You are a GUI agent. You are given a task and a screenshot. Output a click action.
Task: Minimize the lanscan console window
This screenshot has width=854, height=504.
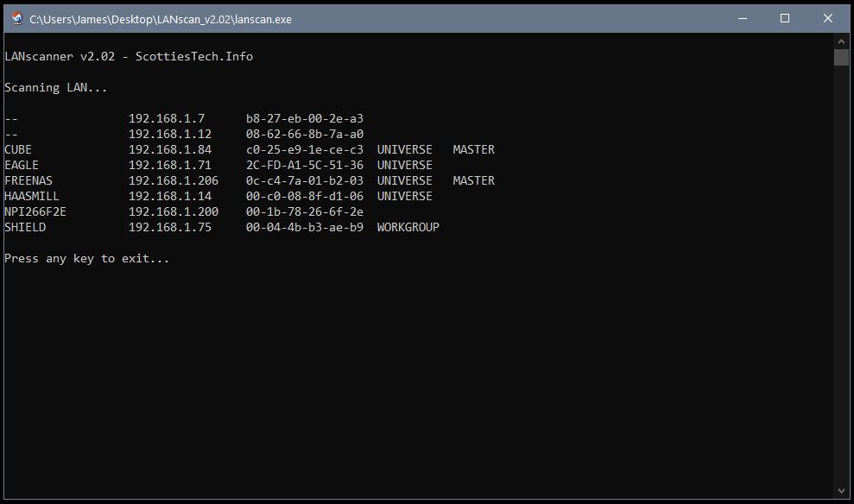(743, 18)
